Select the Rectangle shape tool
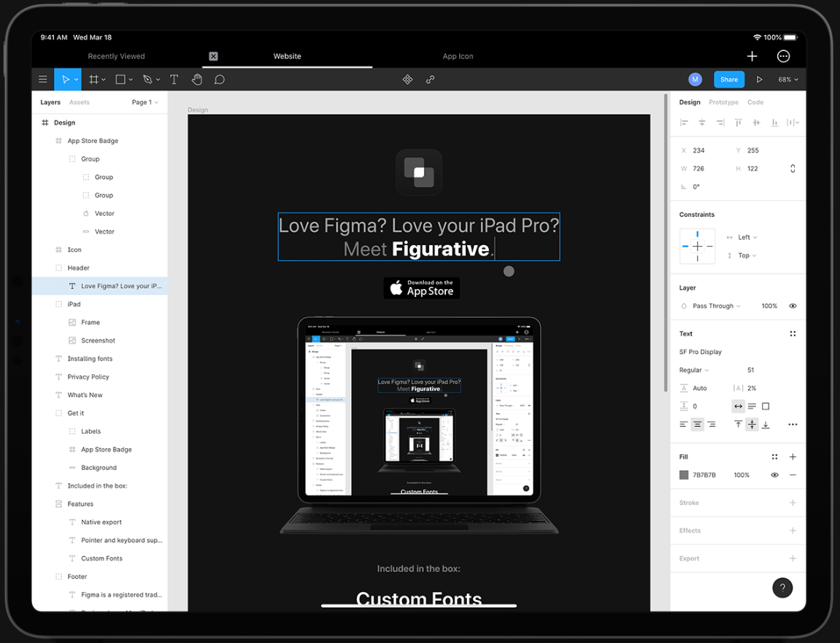 [x=120, y=80]
